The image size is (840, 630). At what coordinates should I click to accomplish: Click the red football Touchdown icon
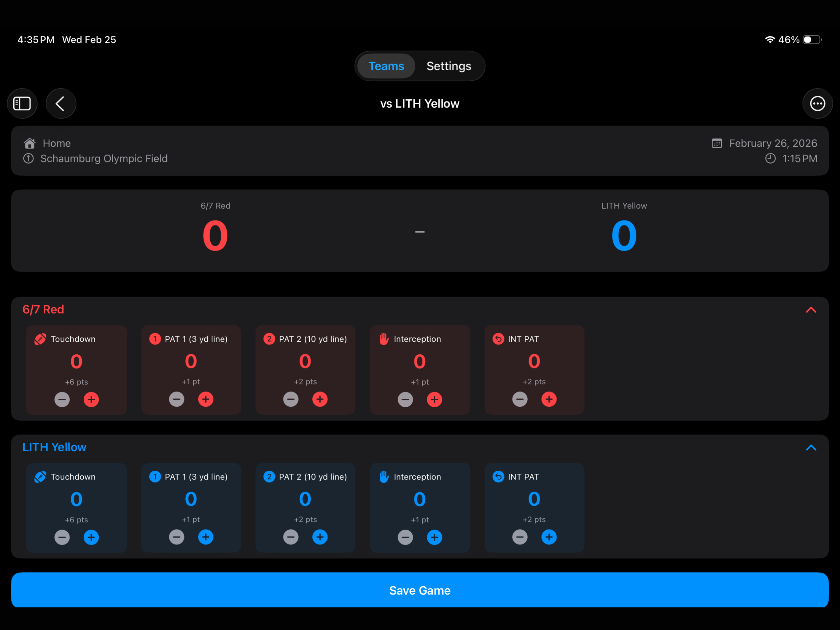[x=40, y=339]
